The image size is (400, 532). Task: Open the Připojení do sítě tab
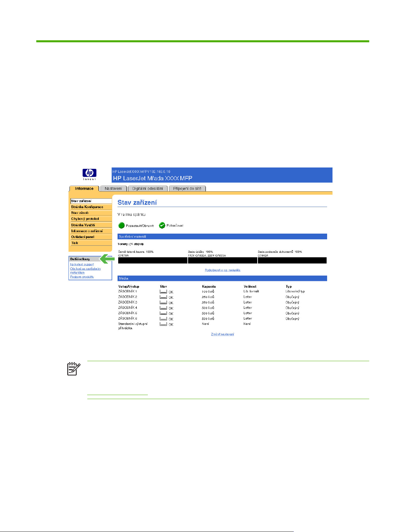point(187,189)
